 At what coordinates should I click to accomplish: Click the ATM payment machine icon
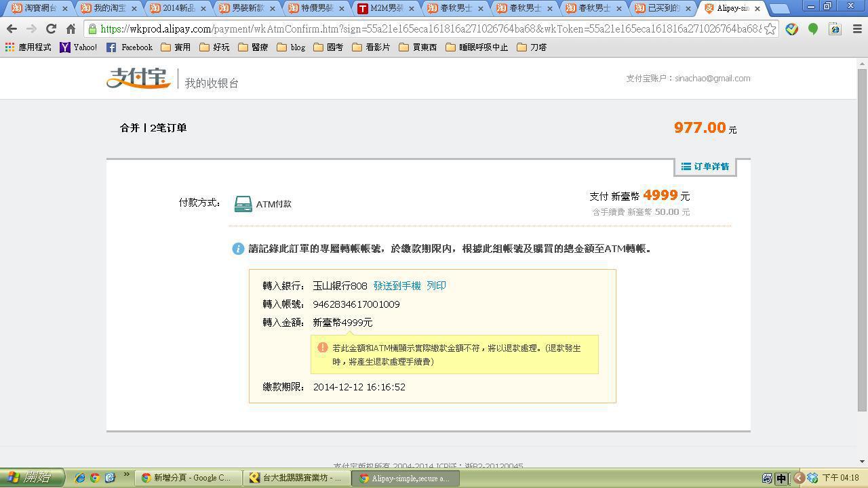tap(243, 204)
